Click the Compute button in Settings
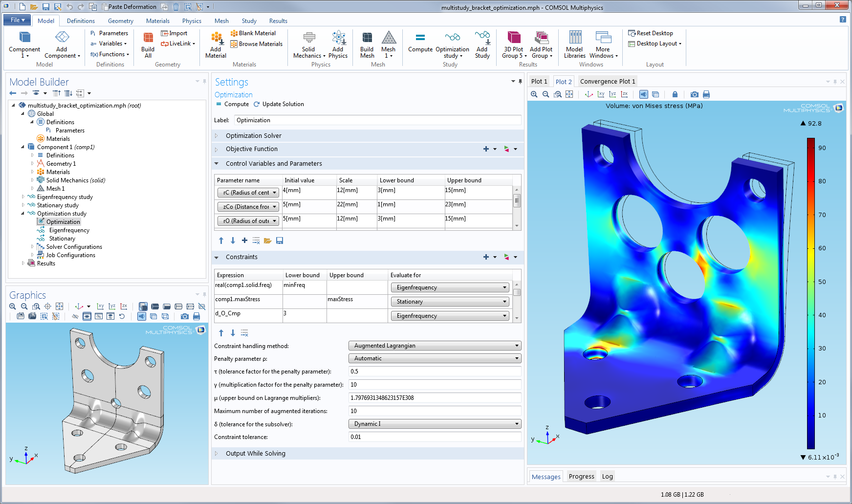The height and width of the screenshot is (504, 852). (x=233, y=104)
